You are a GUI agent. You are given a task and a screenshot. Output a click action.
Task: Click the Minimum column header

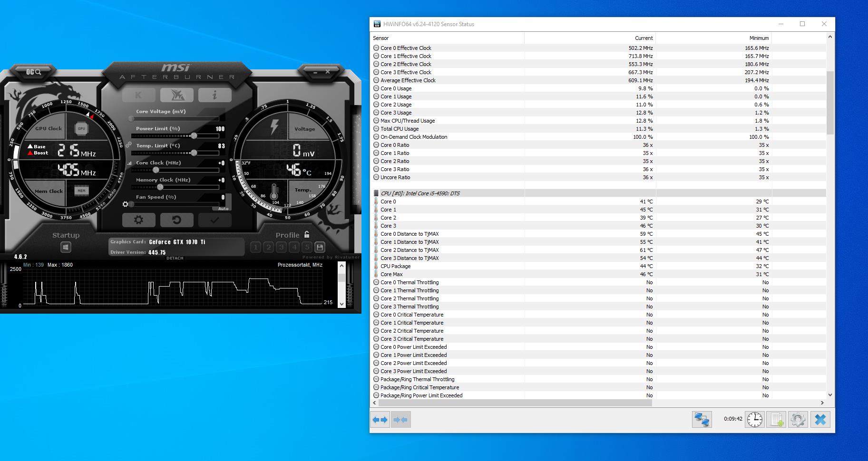[713, 38]
